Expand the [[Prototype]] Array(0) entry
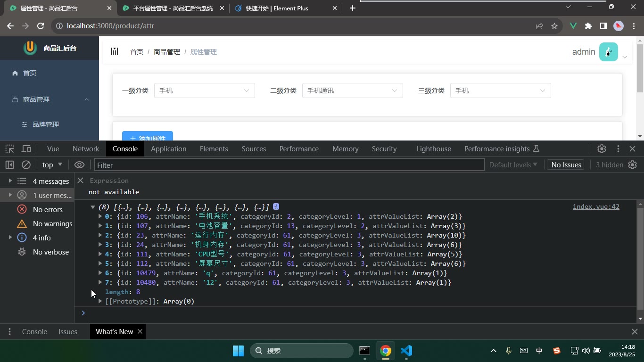 tap(100, 301)
